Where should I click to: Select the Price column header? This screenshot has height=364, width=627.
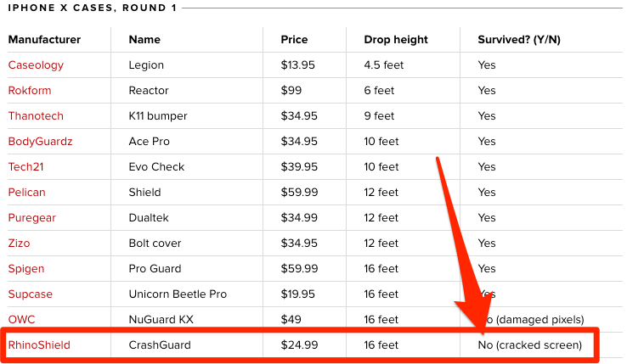(x=295, y=40)
